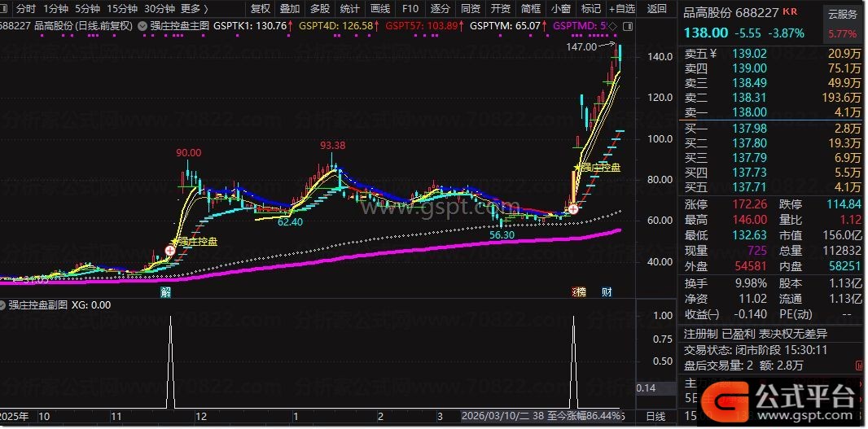
Task: Toggle the 小窗 mini window view
Action: pyautogui.click(x=561, y=8)
